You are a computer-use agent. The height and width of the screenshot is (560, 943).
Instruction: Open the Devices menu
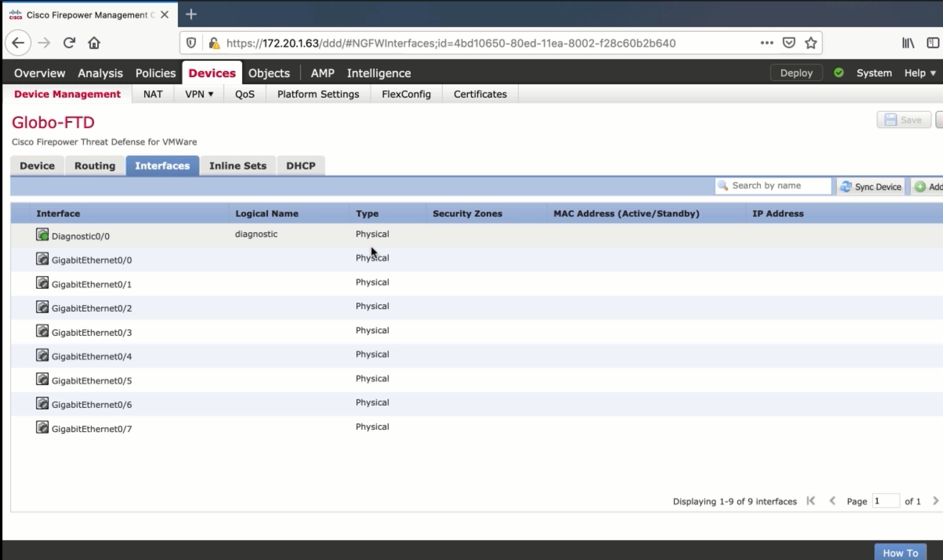pyautogui.click(x=212, y=73)
